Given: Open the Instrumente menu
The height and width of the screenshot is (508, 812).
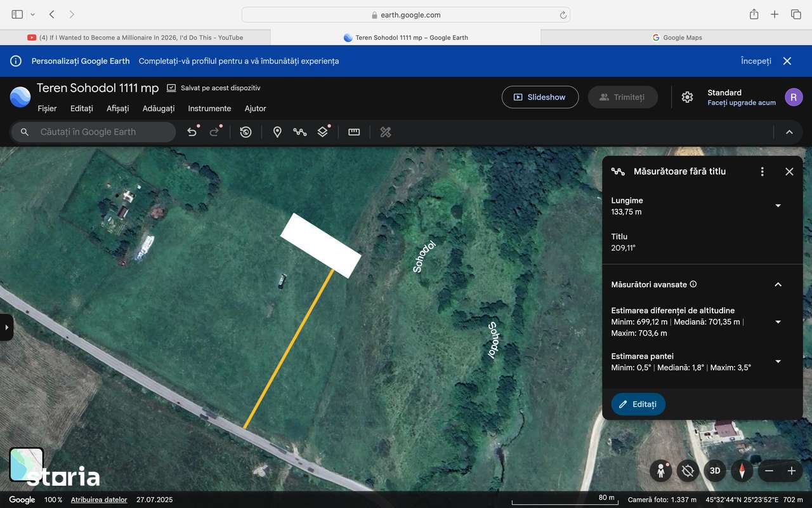Looking at the screenshot, I should pyautogui.click(x=209, y=109).
